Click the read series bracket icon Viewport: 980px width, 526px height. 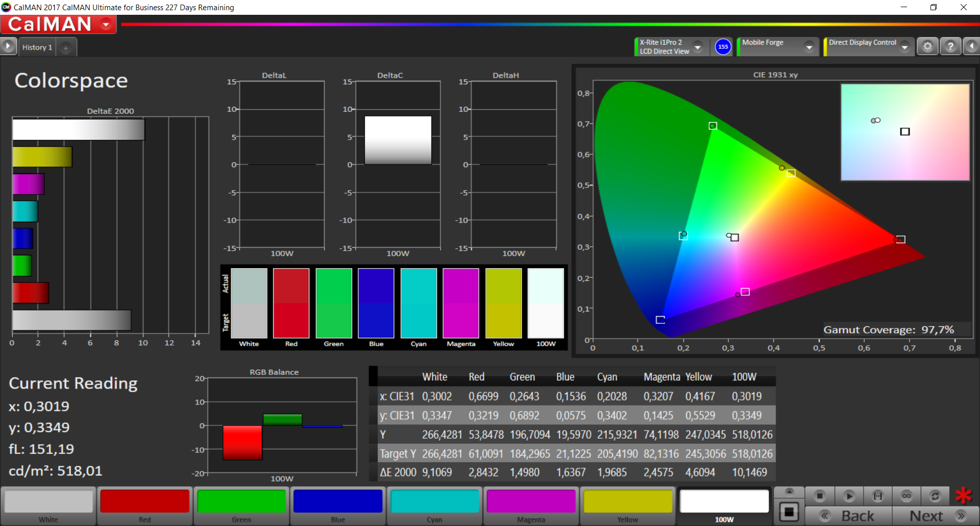[877, 495]
